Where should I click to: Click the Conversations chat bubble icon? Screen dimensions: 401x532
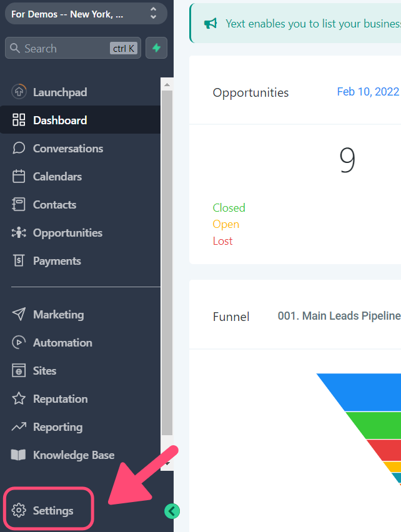click(19, 148)
